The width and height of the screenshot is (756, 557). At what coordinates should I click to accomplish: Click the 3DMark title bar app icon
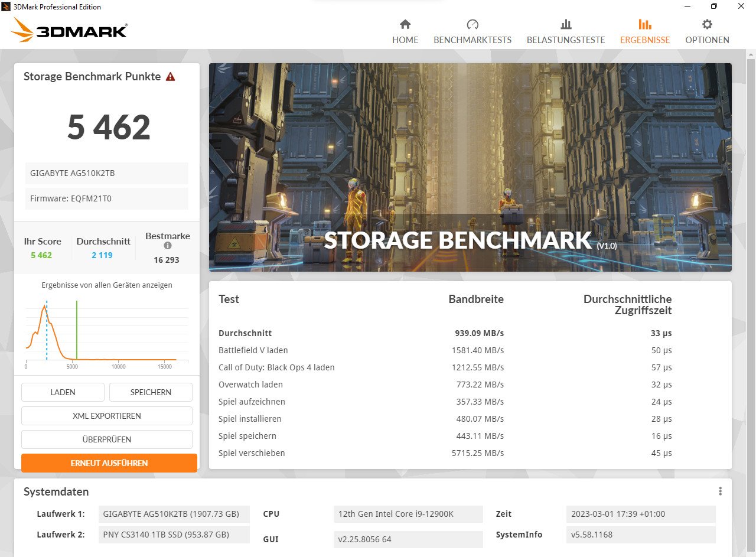point(6,6)
